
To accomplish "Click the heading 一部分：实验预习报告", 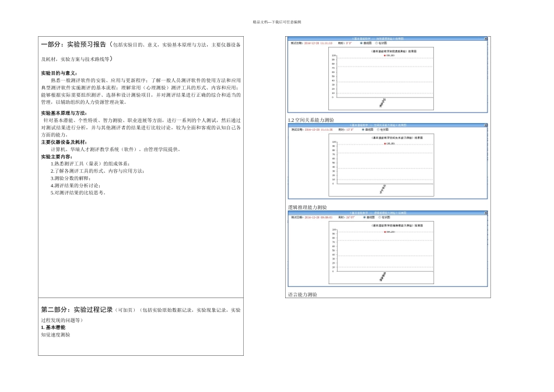I will pyautogui.click(x=73, y=44).
